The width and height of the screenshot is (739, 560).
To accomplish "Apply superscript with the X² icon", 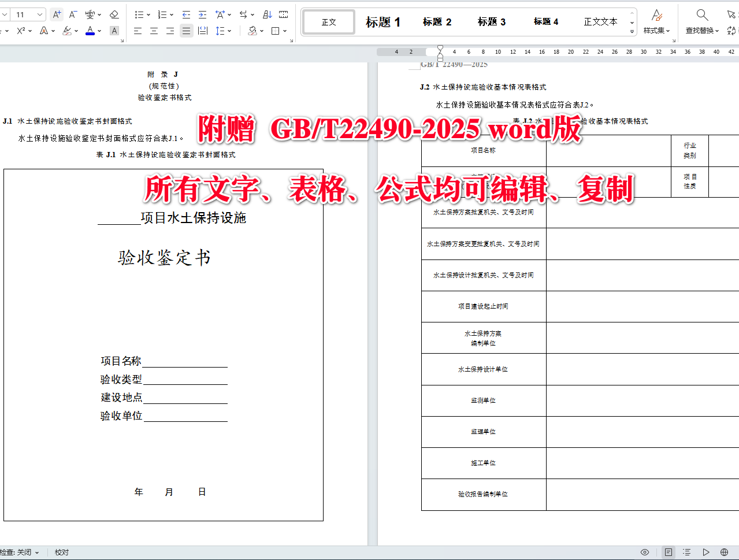I will [x=20, y=30].
